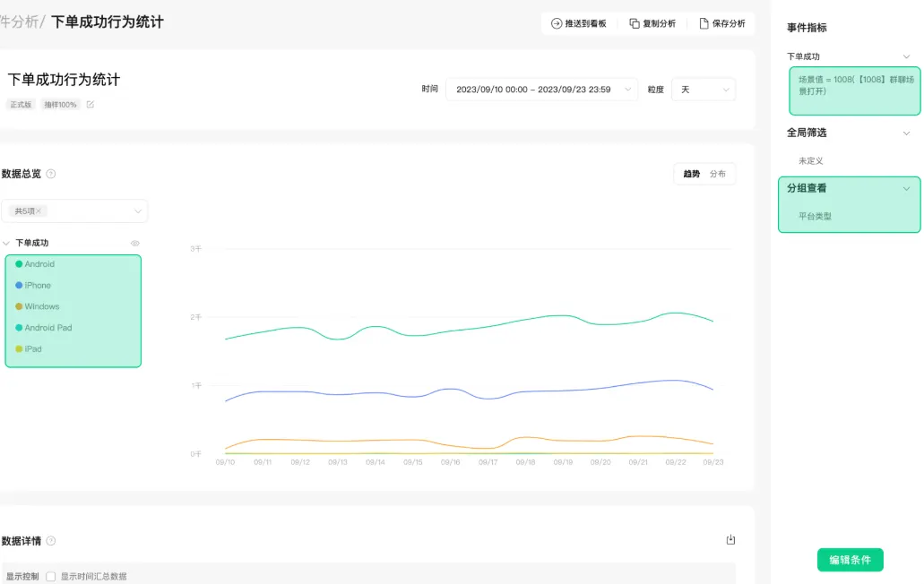Click the 未定义 global filter value
The width and height of the screenshot is (924, 584).
(x=811, y=160)
